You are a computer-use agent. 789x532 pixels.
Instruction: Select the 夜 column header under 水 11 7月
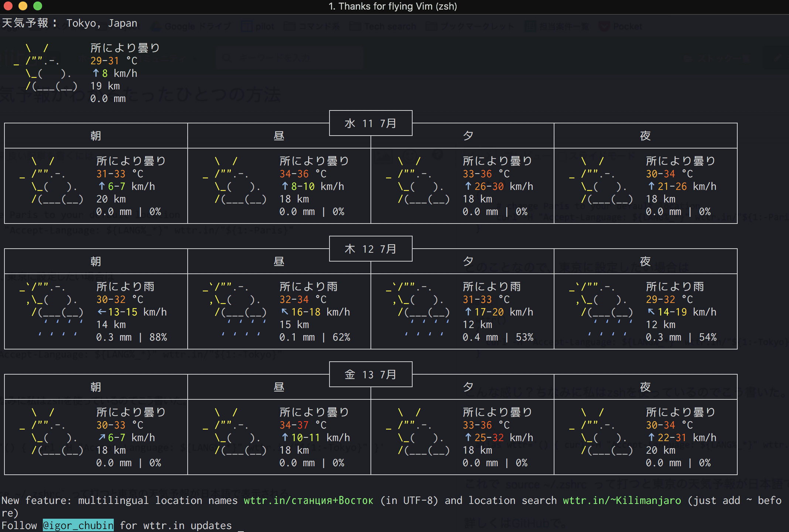pyautogui.click(x=646, y=136)
